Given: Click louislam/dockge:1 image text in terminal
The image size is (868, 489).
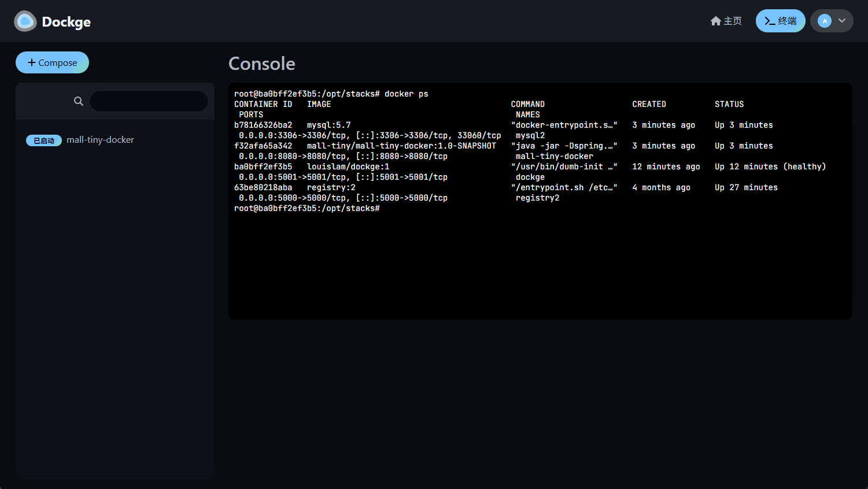Looking at the screenshot, I should [x=348, y=167].
